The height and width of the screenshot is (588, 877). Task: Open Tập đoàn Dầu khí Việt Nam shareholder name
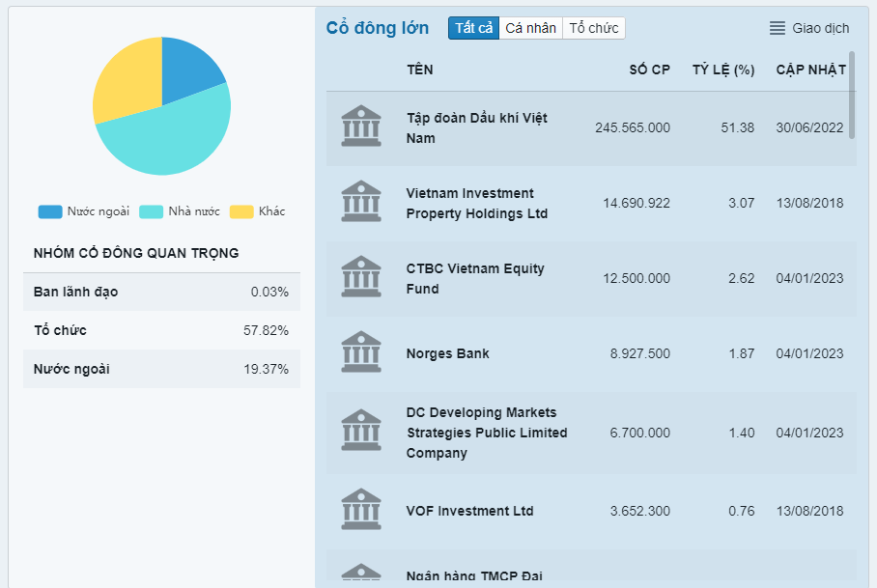(476, 128)
